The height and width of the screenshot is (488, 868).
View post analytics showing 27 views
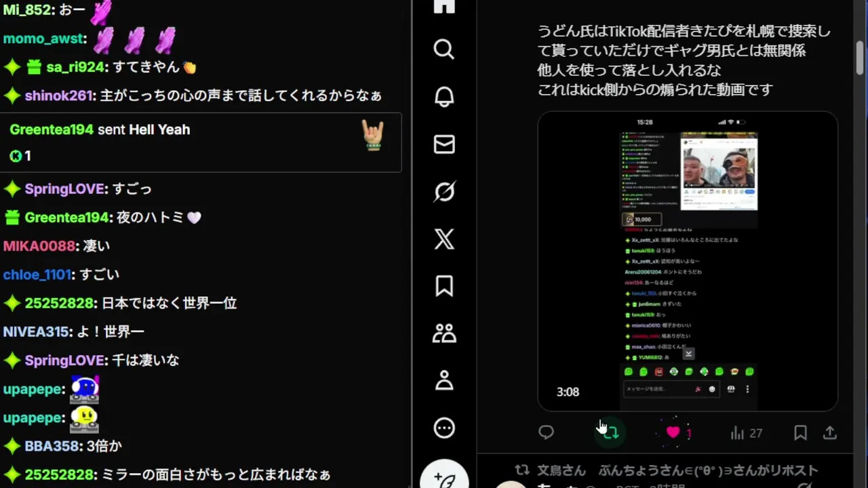(x=747, y=432)
